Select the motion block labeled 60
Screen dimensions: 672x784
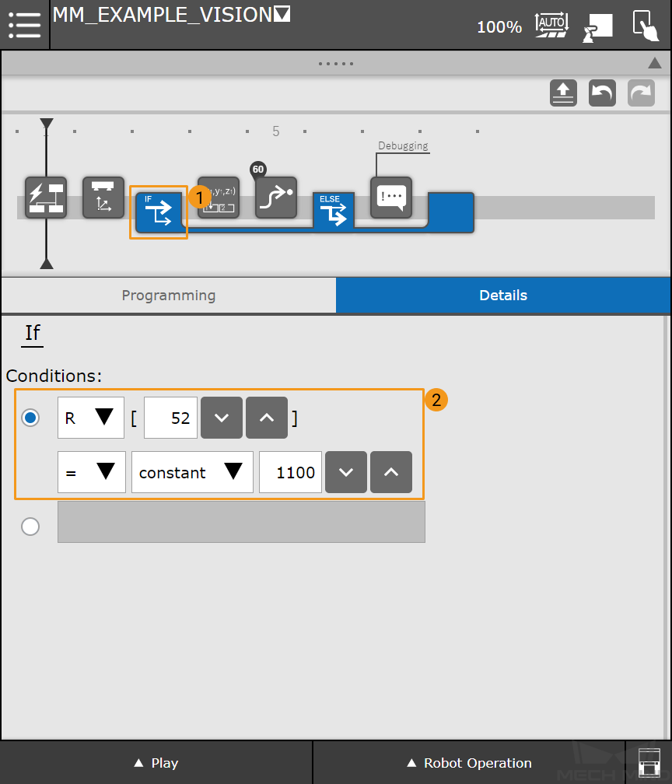276,198
